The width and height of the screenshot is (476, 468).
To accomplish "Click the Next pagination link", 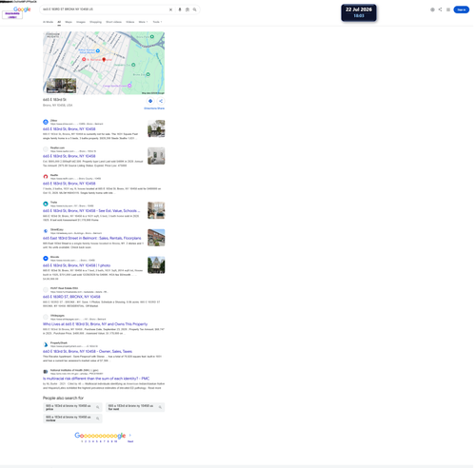I will (x=130, y=441).
